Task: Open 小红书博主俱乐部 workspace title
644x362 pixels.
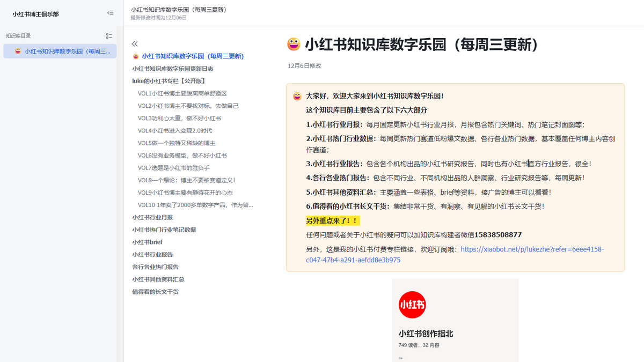Action: 36,14
